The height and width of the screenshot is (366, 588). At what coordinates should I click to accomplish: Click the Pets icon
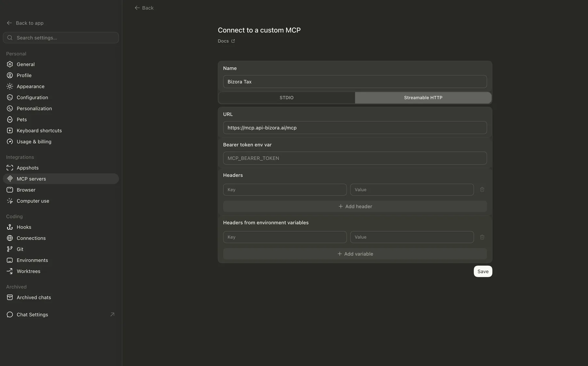pos(10,120)
